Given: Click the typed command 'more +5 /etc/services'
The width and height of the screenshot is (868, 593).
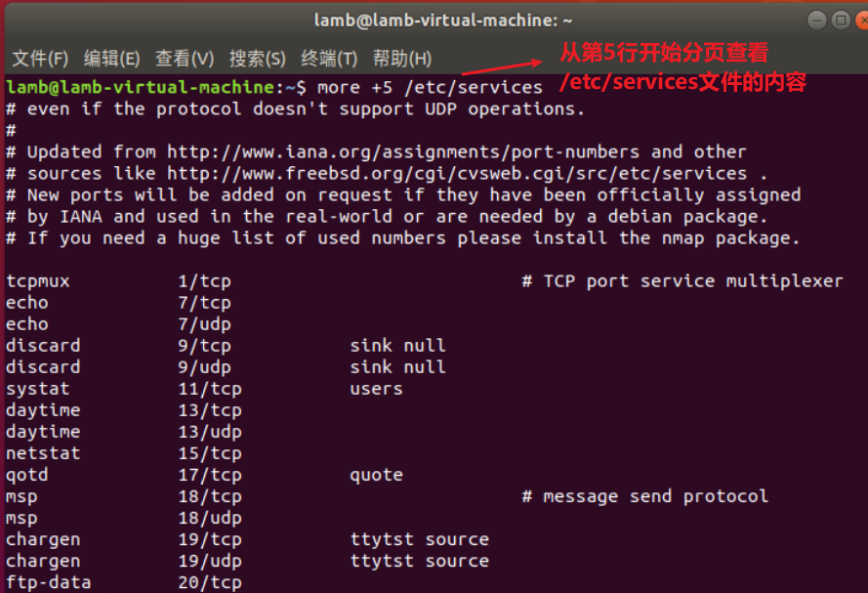Looking at the screenshot, I should click(430, 88).
